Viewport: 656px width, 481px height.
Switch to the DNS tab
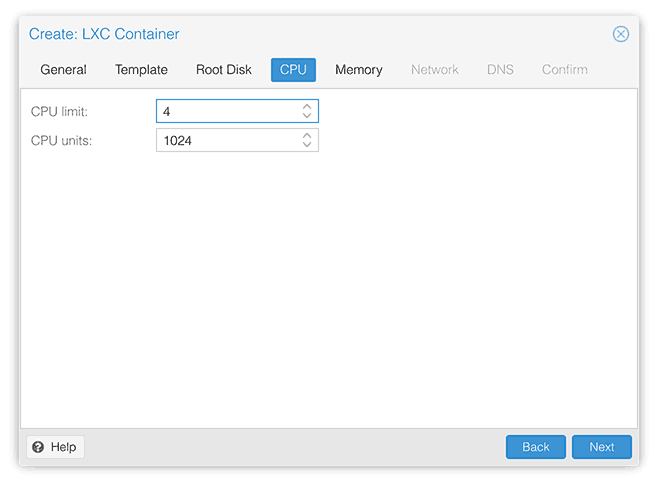click(x=500, y=69)
